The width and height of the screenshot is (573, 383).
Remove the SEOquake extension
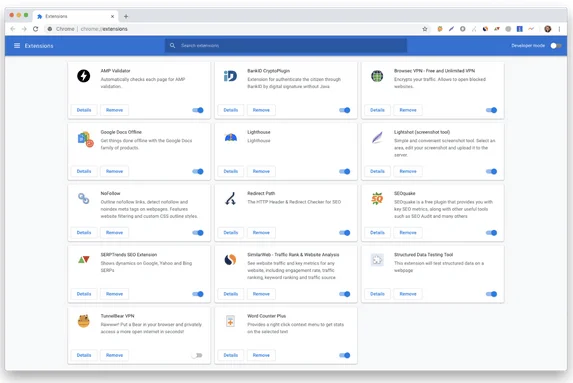[408, 233]
